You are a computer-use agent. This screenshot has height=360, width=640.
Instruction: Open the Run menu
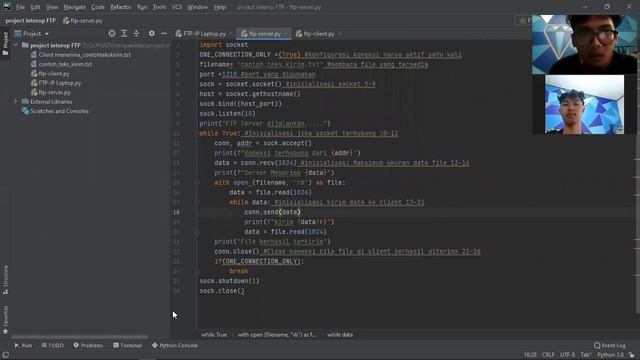(142, 7)
